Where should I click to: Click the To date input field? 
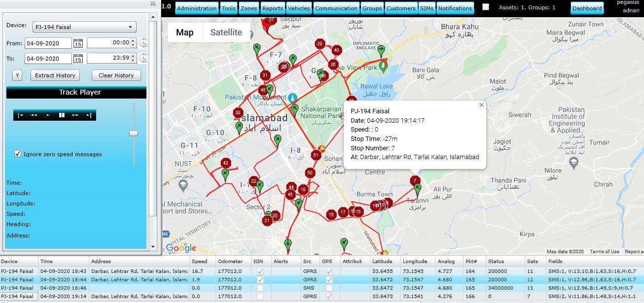pos(48,58)
